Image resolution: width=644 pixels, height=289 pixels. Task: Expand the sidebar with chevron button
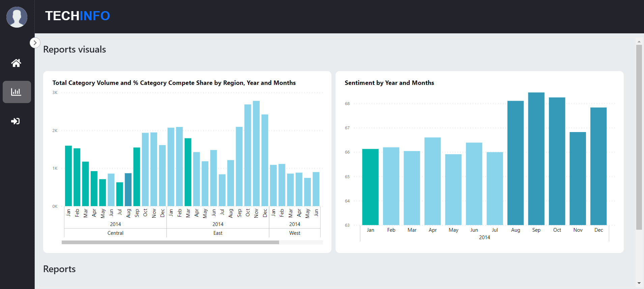click(x=35, y=43)
